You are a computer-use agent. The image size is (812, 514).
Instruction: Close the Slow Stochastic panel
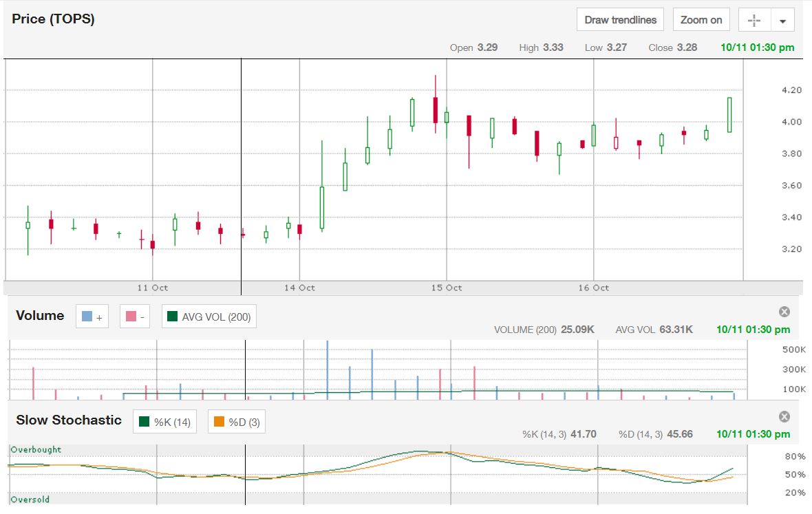[784, 416]
